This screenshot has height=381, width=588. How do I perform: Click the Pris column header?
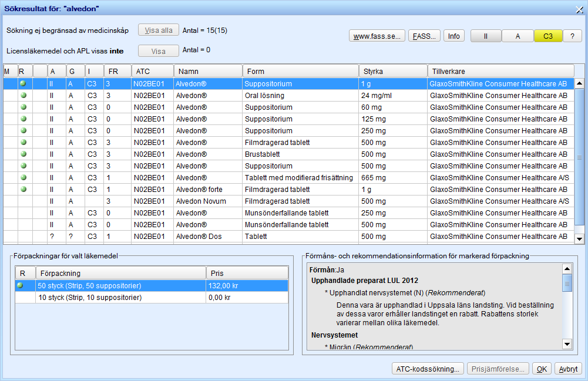tap(247, 273)
